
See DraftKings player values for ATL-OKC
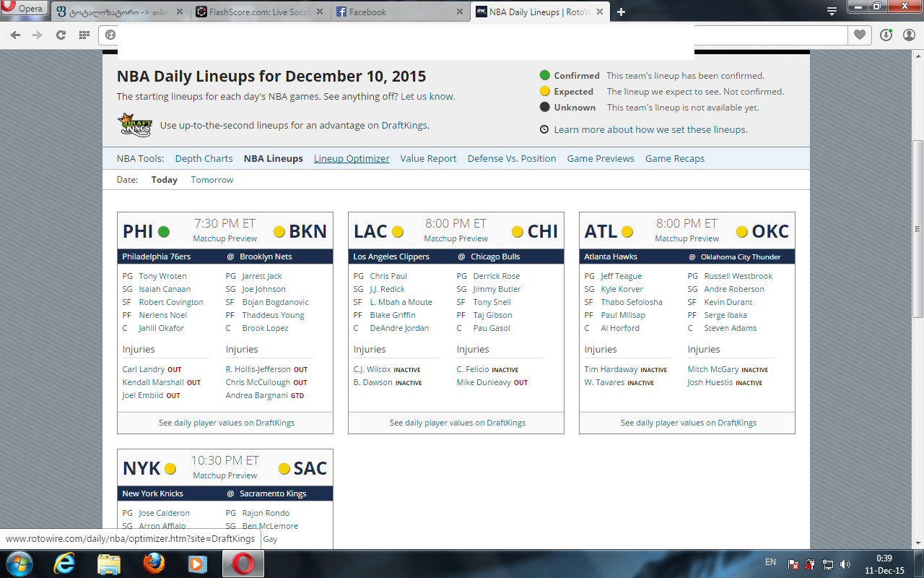[x=689, y=423]
